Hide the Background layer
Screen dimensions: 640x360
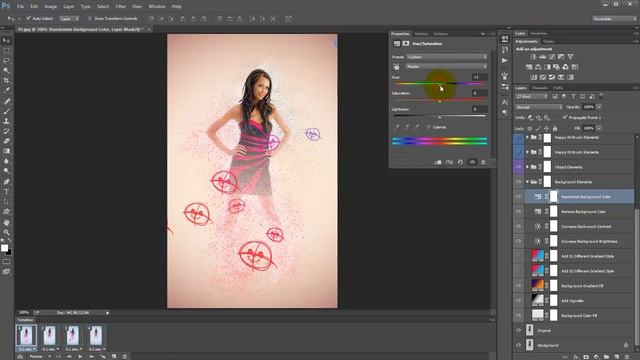(518, 345)
